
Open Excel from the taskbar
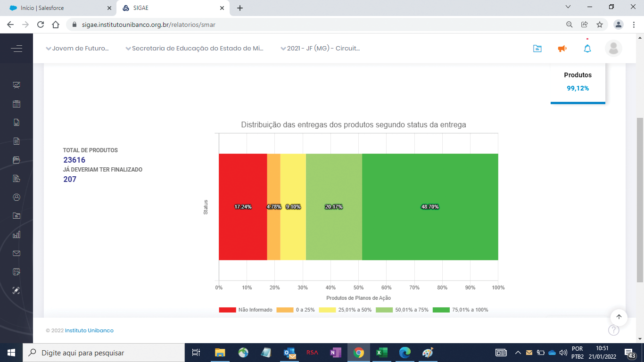[x=382, y=353]
